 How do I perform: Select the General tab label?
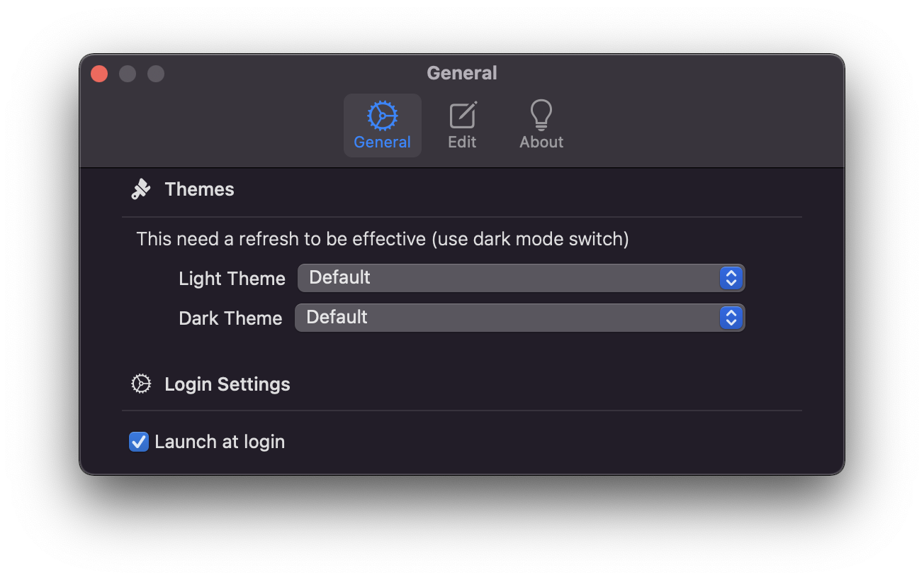click(382, 142)
